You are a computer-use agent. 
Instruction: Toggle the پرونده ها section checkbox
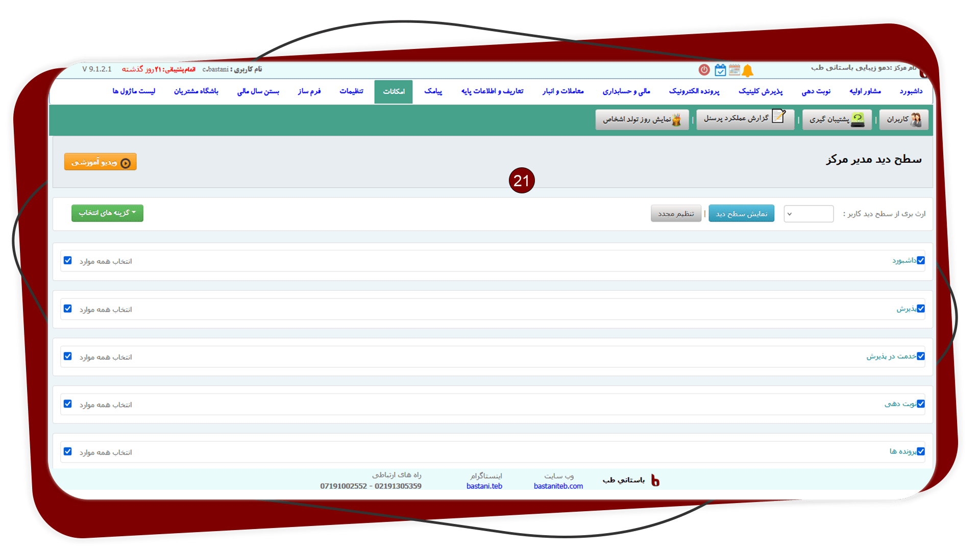[921, 452]
